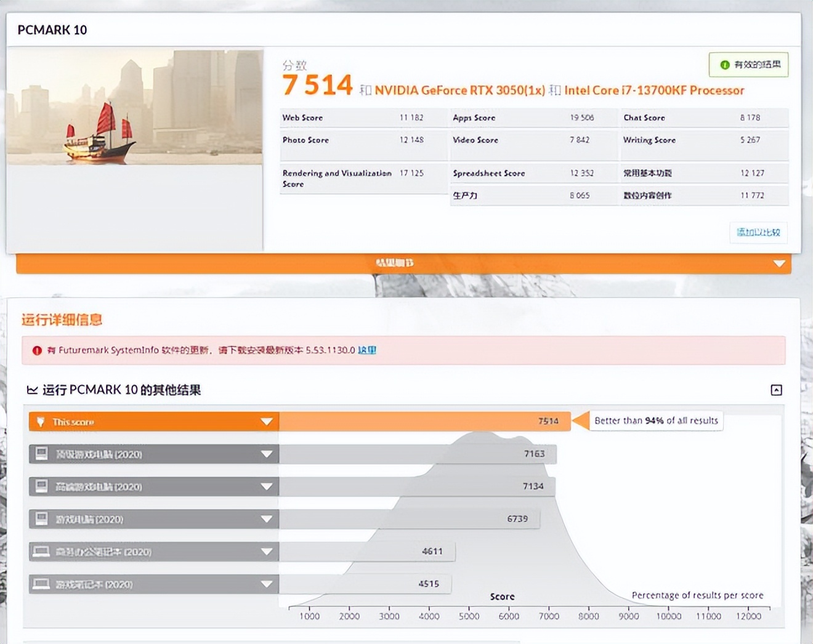Image resolution: width=813 pixels, height=644 pixels.
Task: Click the desktop icon in the 7163 score row
Action: [41, 454]
